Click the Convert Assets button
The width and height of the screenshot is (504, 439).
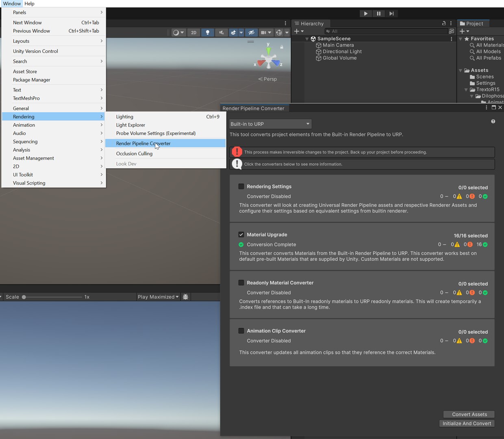tap(469, 414)
